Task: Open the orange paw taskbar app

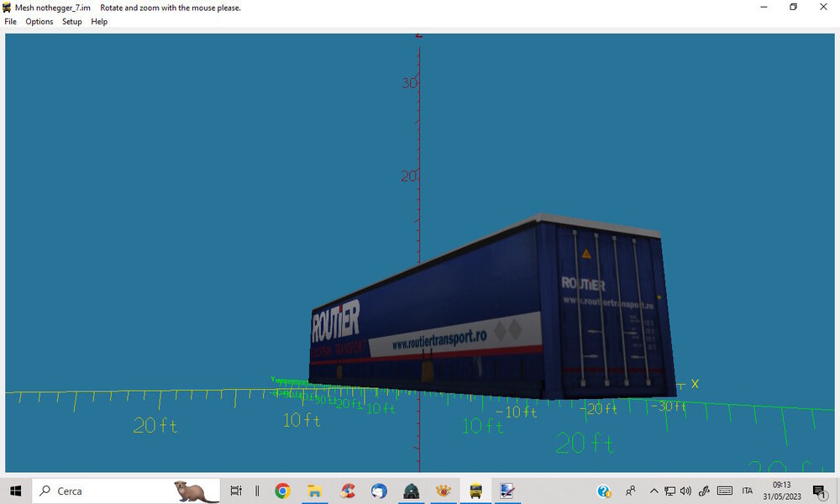Action: pos(443,491)
